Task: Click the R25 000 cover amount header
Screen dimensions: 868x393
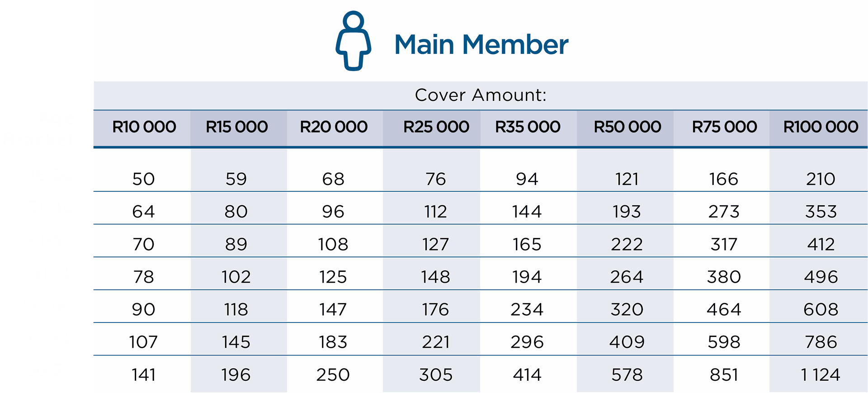Action: pyautogui.click(x=436, y=127)
